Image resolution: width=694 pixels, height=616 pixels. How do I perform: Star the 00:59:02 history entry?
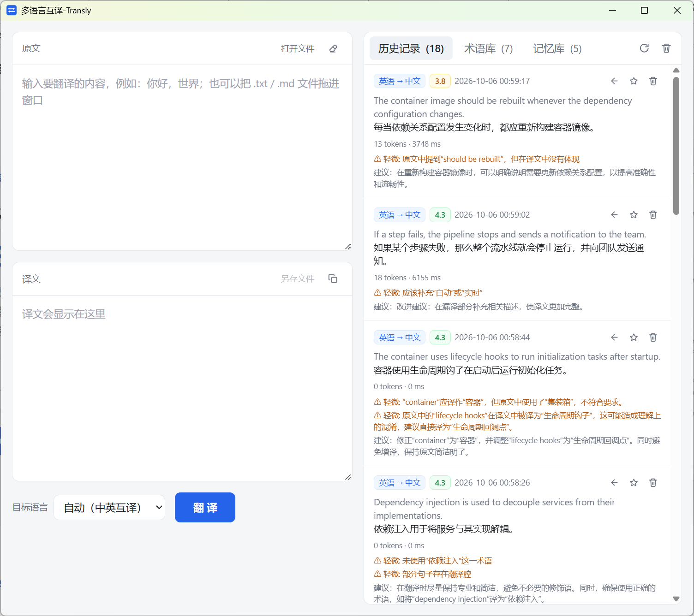(634, 215)
